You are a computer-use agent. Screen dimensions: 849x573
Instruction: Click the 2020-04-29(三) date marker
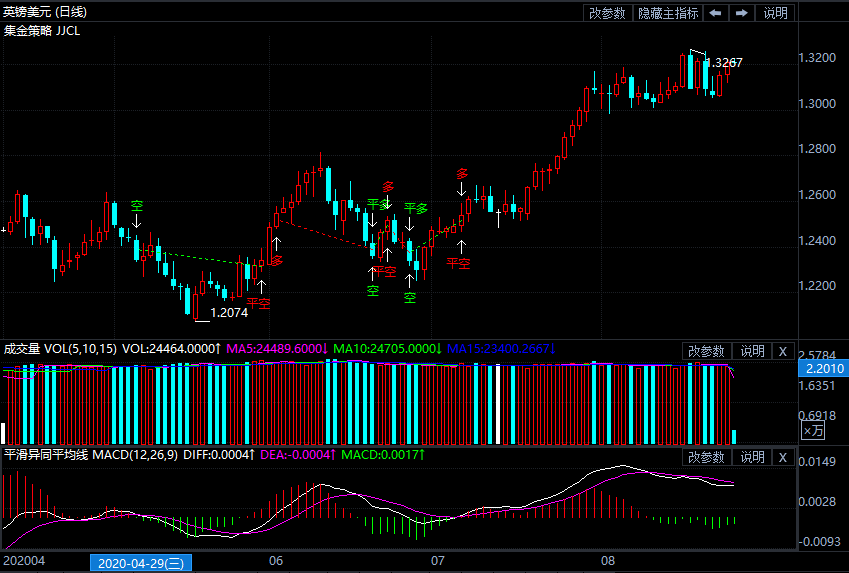(x=141, y=563)
